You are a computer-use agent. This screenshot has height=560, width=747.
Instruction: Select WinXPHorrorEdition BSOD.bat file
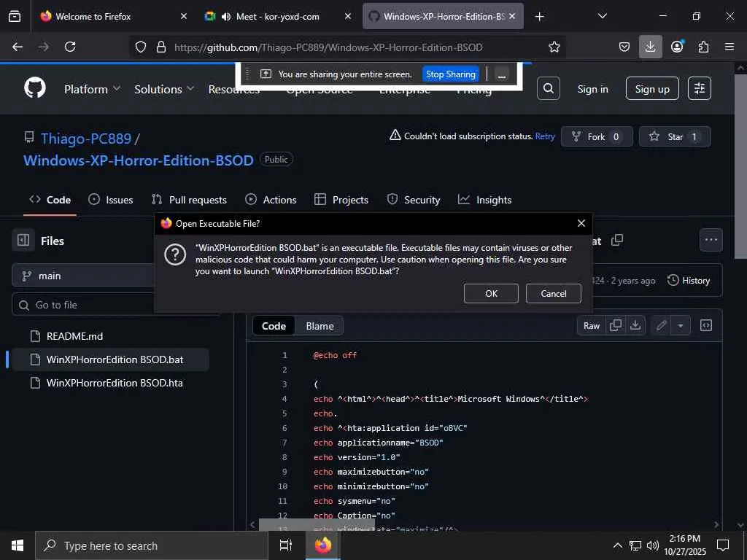111,359
